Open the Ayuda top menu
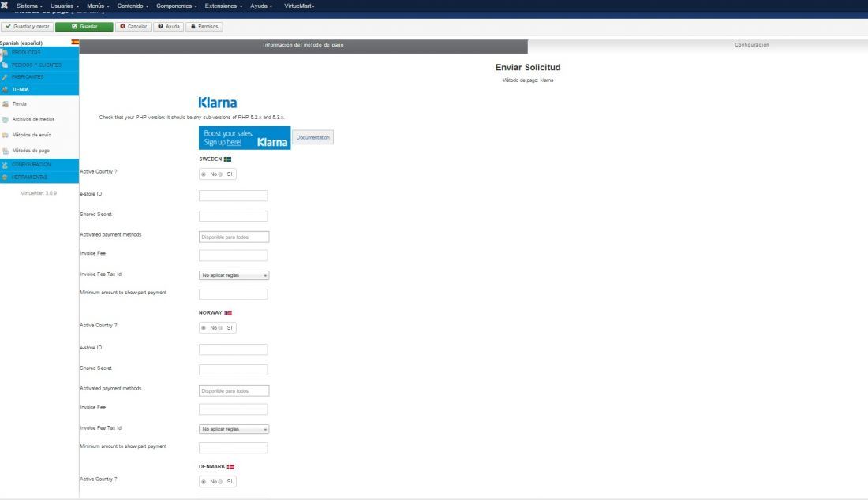The width and height of the screenshot is (868, 500). (x=260, y=6)
